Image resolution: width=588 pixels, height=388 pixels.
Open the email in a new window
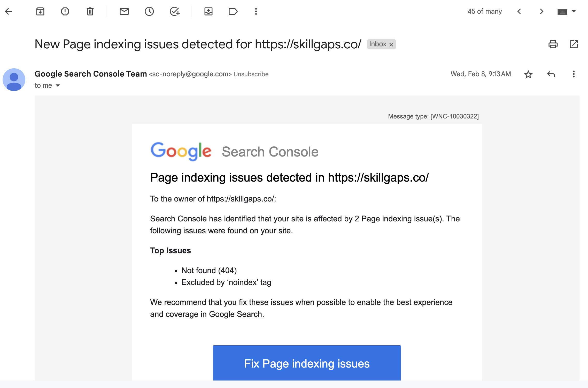(x=574, y=44)
